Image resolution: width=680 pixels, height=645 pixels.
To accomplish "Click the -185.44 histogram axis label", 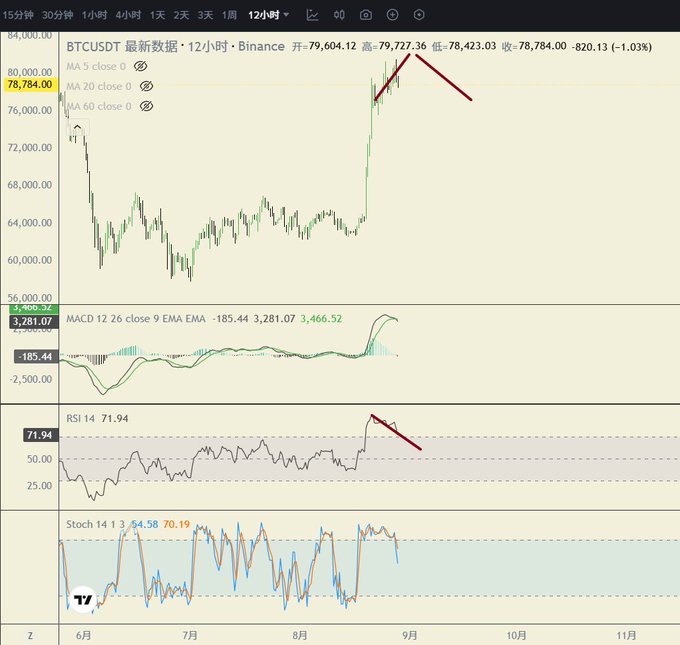I will point(36,357).
